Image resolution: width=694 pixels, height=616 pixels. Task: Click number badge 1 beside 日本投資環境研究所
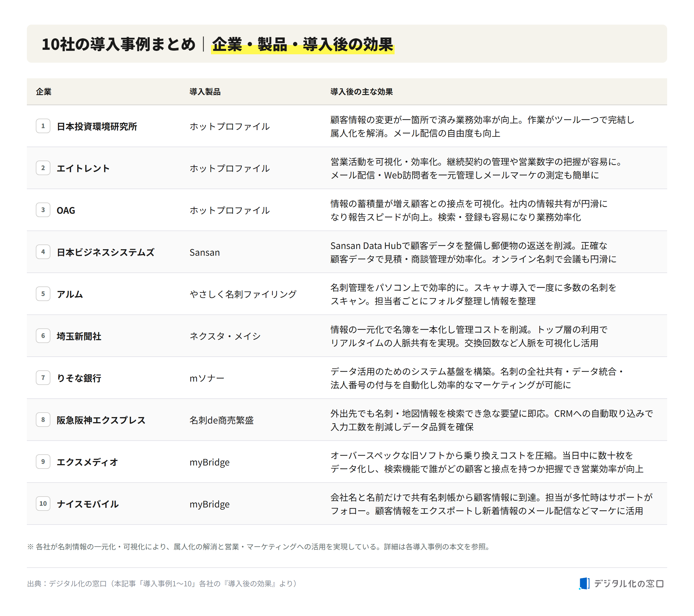point(43,126)
